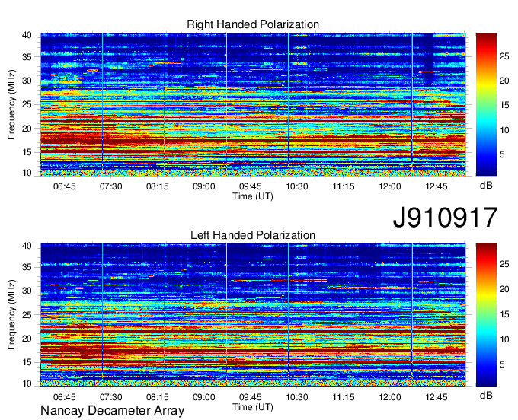
Task: Click the "35" MHz tick on Left Handed plot
Action: click(x=27, y=267)
